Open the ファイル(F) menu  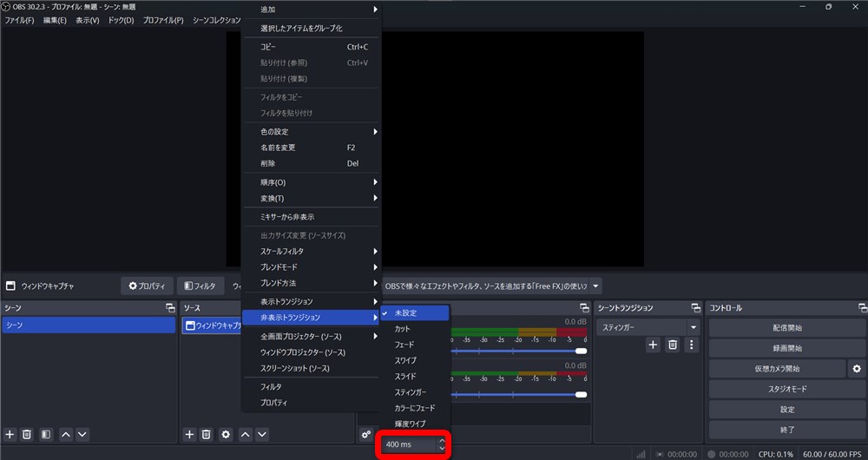19,21
